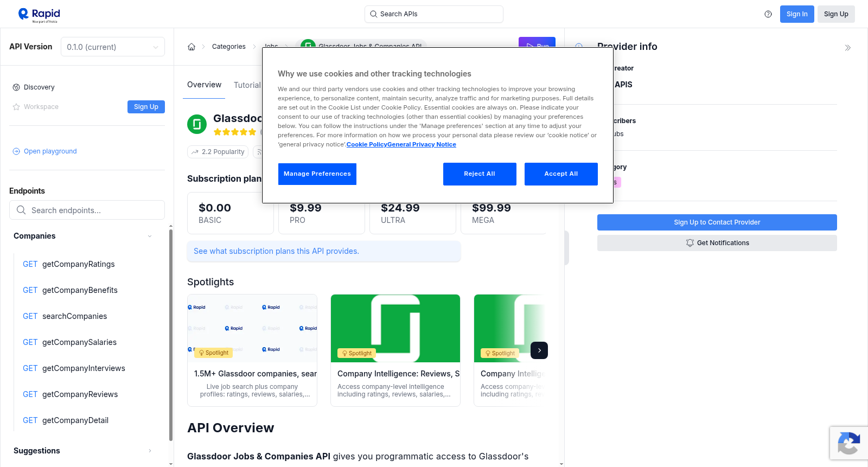Collapse the Provider info panel arrows
868x467 pixels.
848,48
